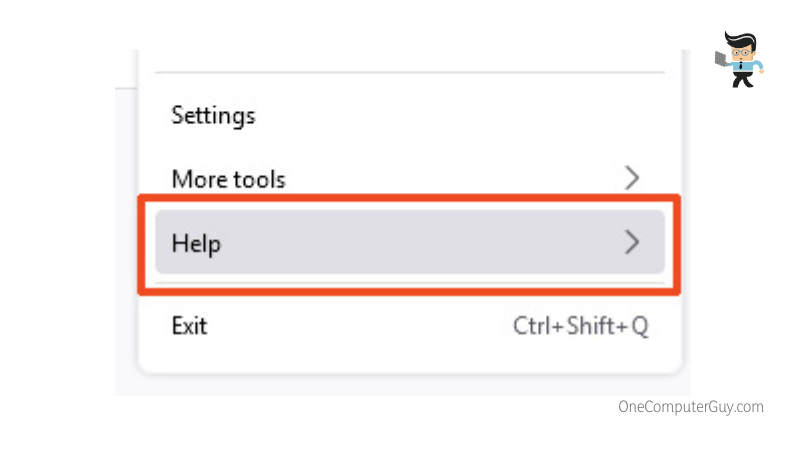Click the arrow icon beside More tools
Viewport: 800px width, 450px height.
tap(632, 179)
